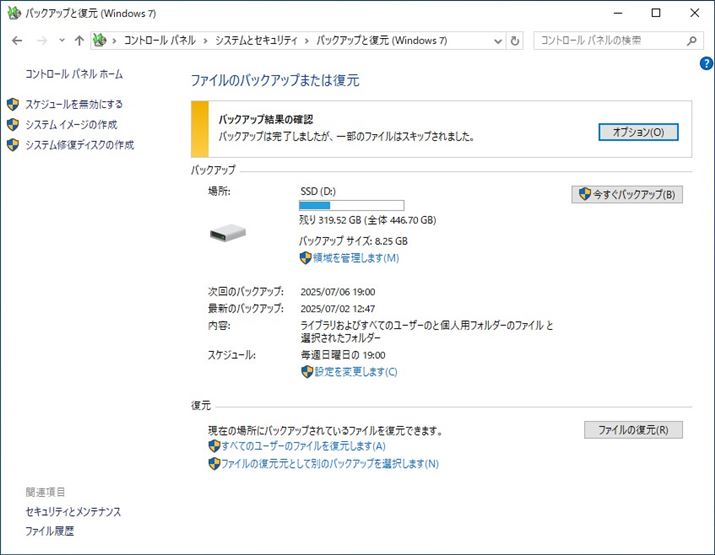
Task: Open the recent locations dropdown arrow
Action: point(62,41)
